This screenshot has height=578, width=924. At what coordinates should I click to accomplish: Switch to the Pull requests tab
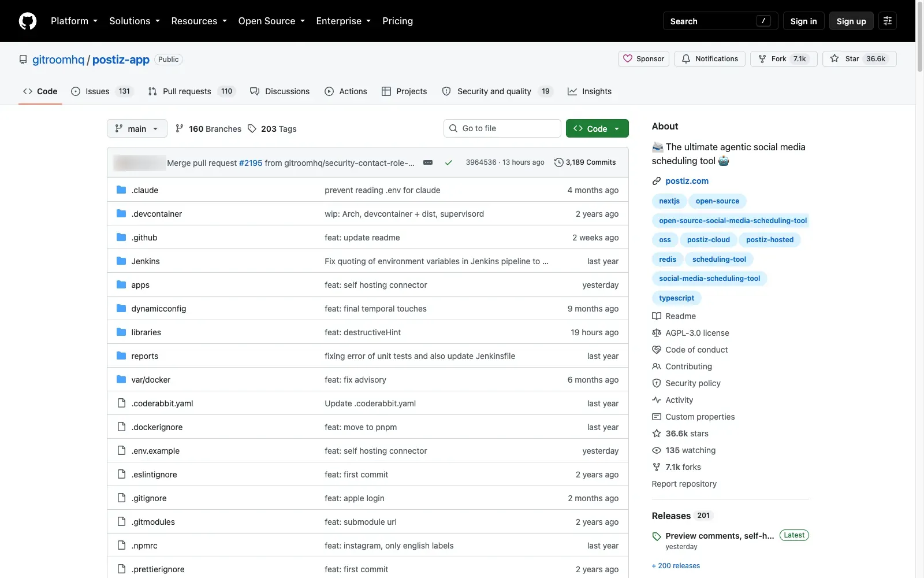click(192, 91)
